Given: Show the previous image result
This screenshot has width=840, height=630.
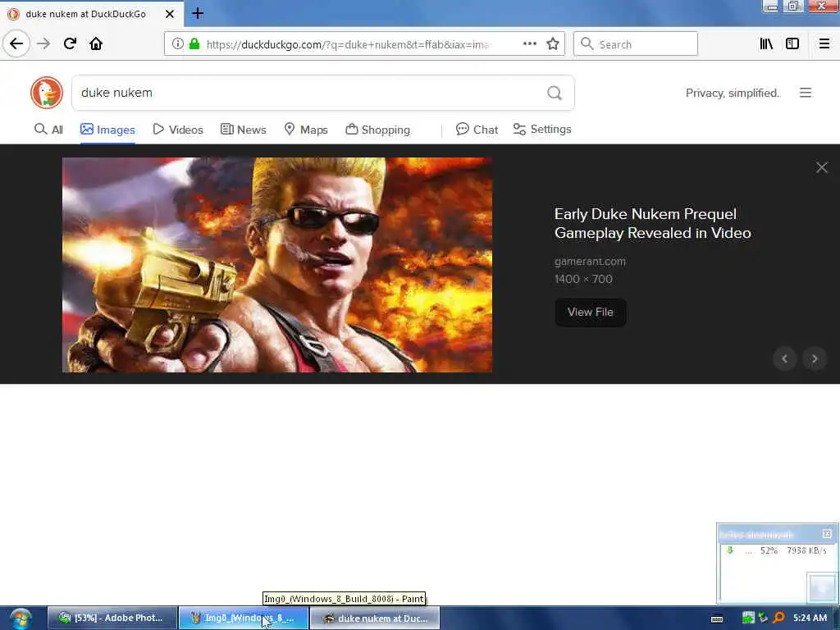Looking at the screenshot, I should [x=785, y=359].
